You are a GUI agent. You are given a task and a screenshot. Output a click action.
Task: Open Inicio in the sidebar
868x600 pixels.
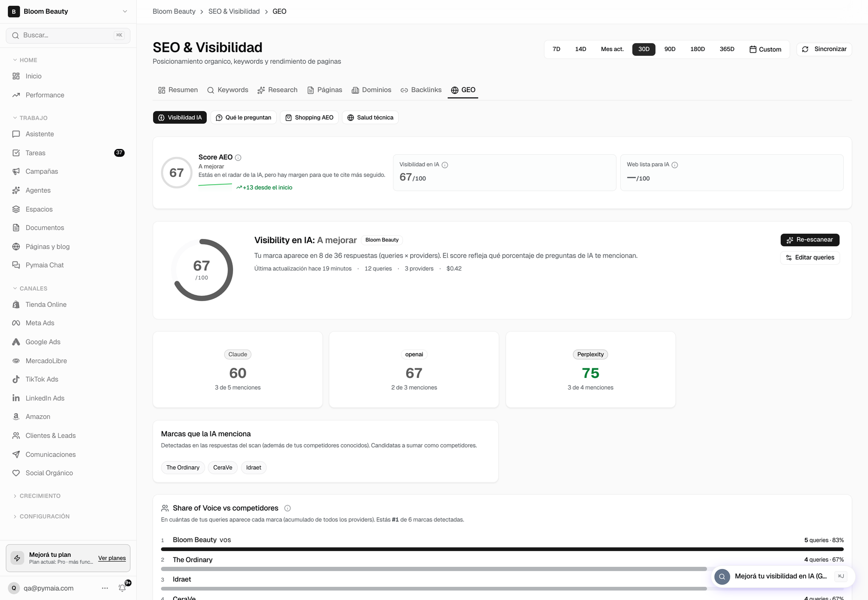point(33,76)
